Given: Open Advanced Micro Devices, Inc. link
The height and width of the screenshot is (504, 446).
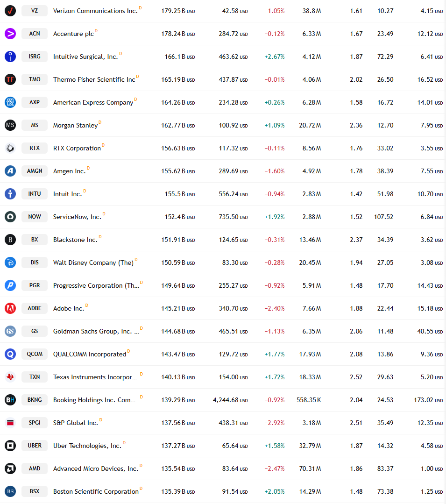Looking at the screenshot, I should point(96,469).
